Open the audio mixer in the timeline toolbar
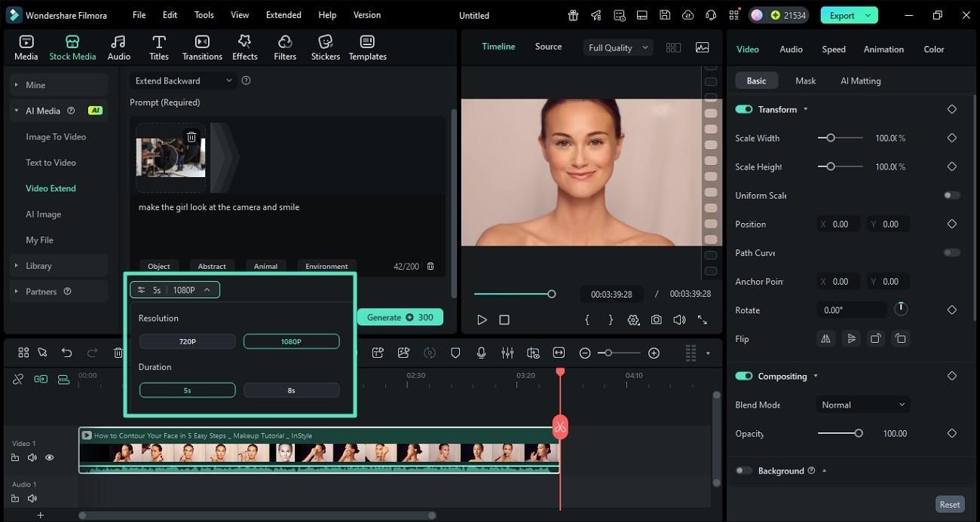Screen dimensions: 980x522 [507, 353]
